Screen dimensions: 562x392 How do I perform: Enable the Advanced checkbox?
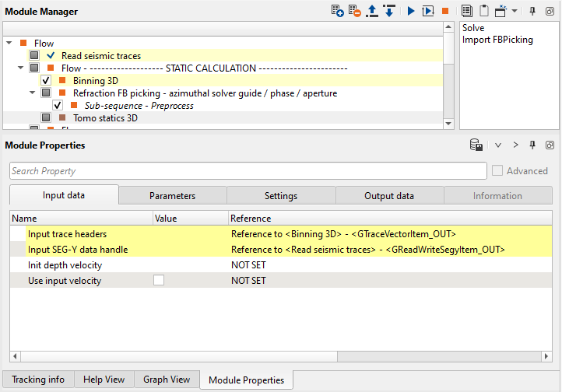pyautogui.click(x=497, y=171)
